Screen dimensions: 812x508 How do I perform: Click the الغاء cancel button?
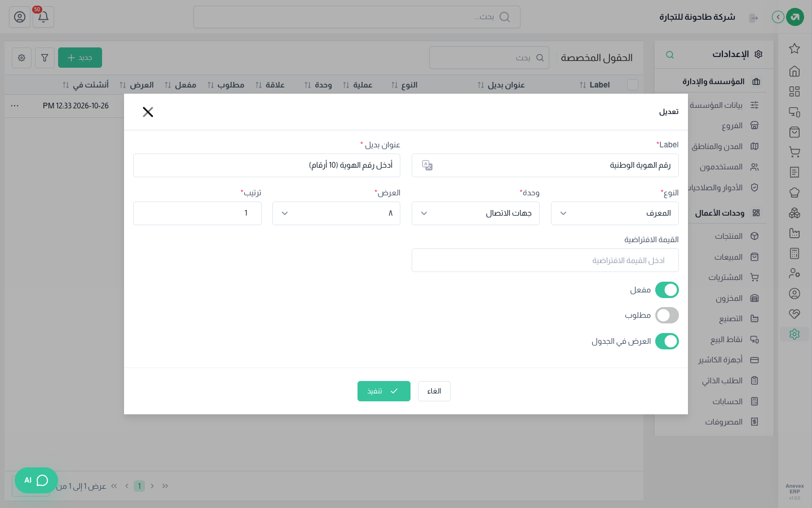coord(434,391)
